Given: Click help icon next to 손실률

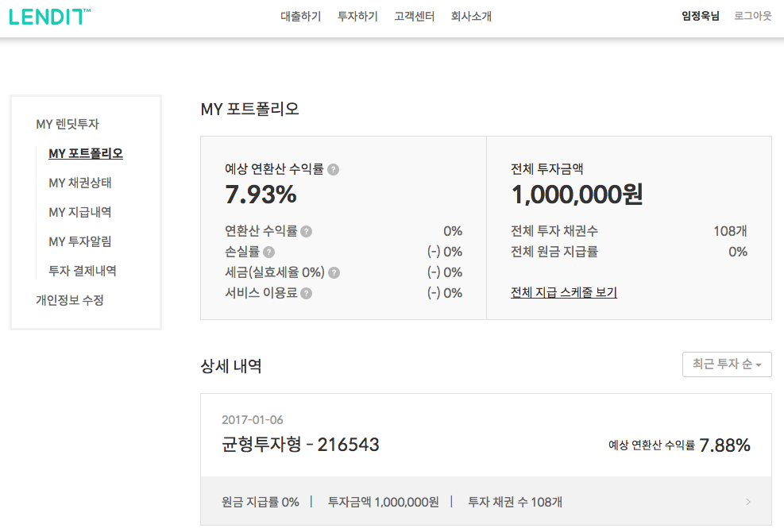Looking at the screenshot, I should point(269,253).
